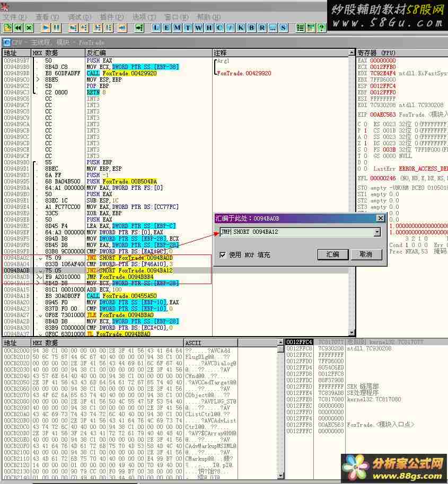Restart the program with the rewind icon

coord(18,28)
